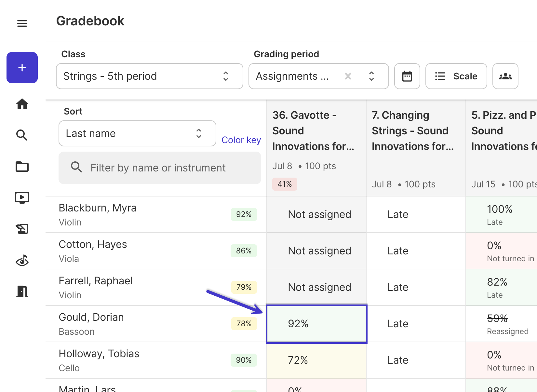Select student Cotton, Hayes

(x=93, y=244)
